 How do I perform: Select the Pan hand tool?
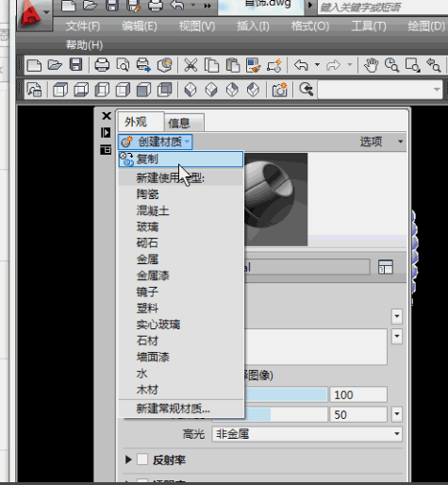pos(371,65)
